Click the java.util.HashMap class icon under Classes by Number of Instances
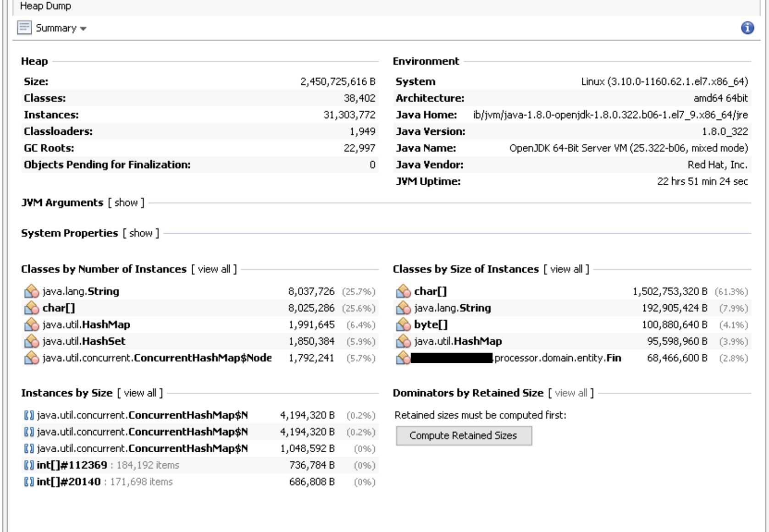The height and width of the screenshot is (532, 769). point(32,325)
